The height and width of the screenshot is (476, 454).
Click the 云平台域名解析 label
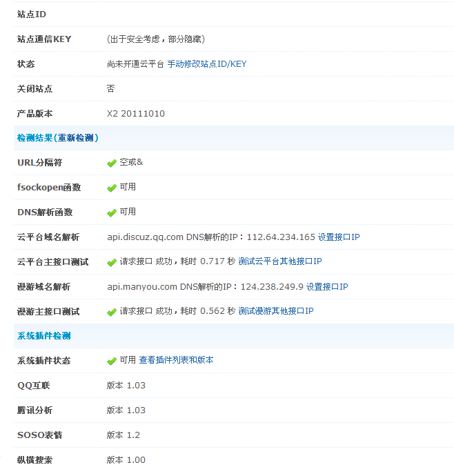[x=48, y=237]
